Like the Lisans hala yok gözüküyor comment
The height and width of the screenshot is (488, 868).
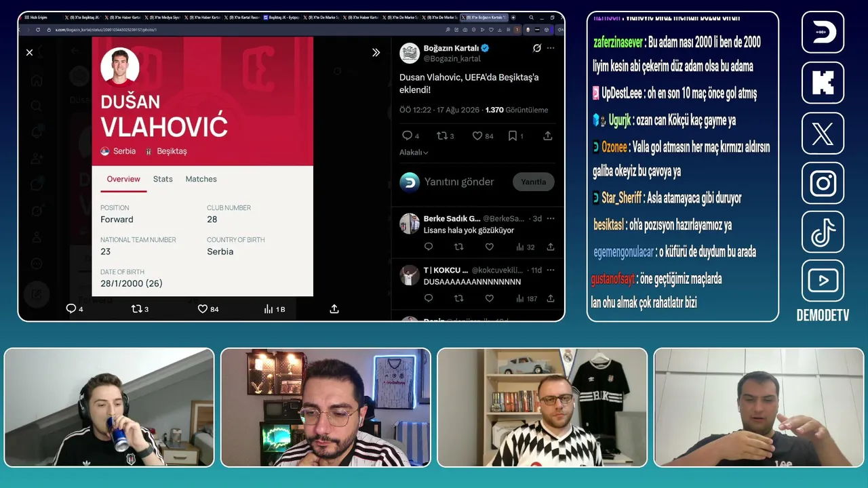[489, 247]
